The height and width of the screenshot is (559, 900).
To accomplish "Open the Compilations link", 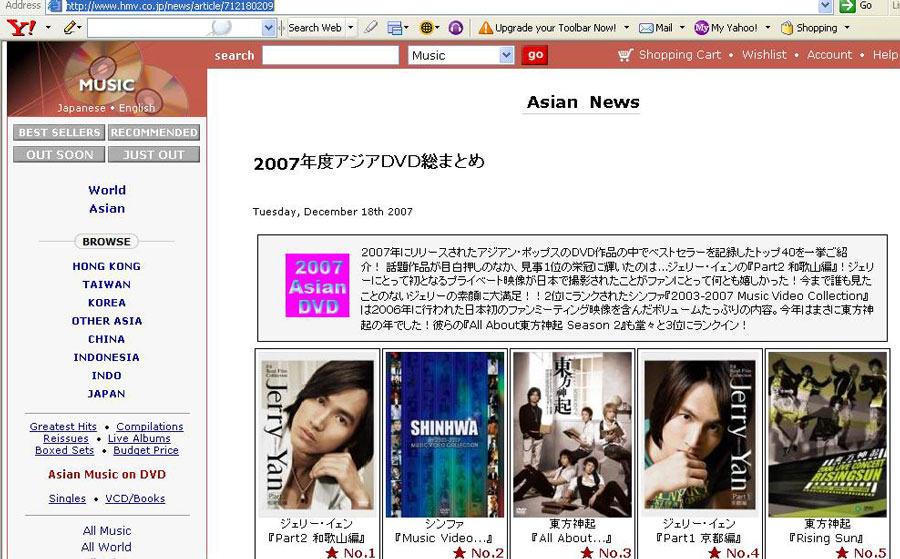I will [150, 426].
